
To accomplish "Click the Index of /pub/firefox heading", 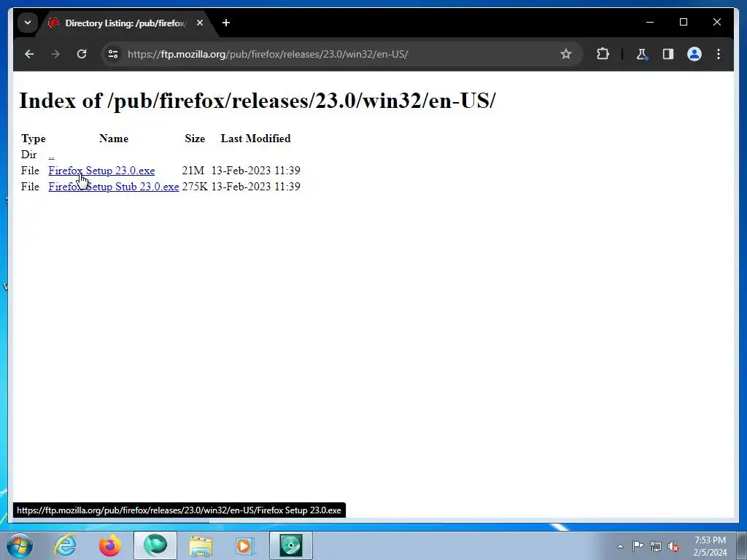I will (x=258, y=101).
